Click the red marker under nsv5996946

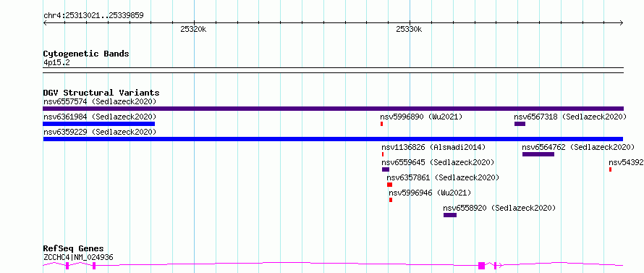391,200
